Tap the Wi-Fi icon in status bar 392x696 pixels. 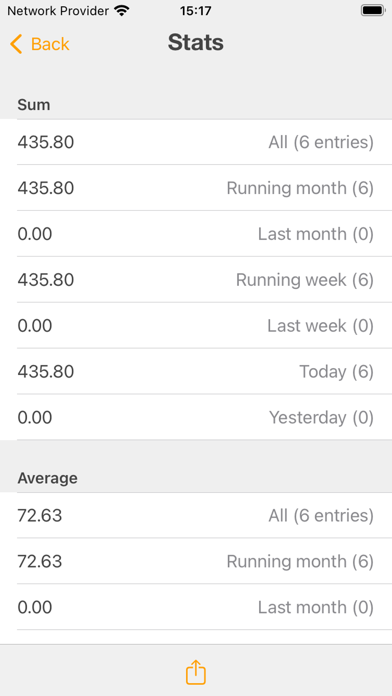pos(121,11)
